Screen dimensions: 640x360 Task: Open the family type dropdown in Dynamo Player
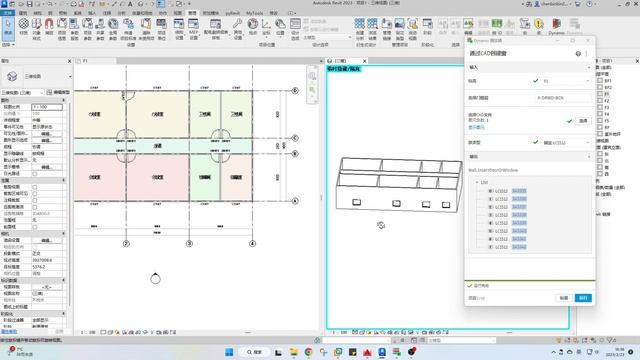click(566, 142)
